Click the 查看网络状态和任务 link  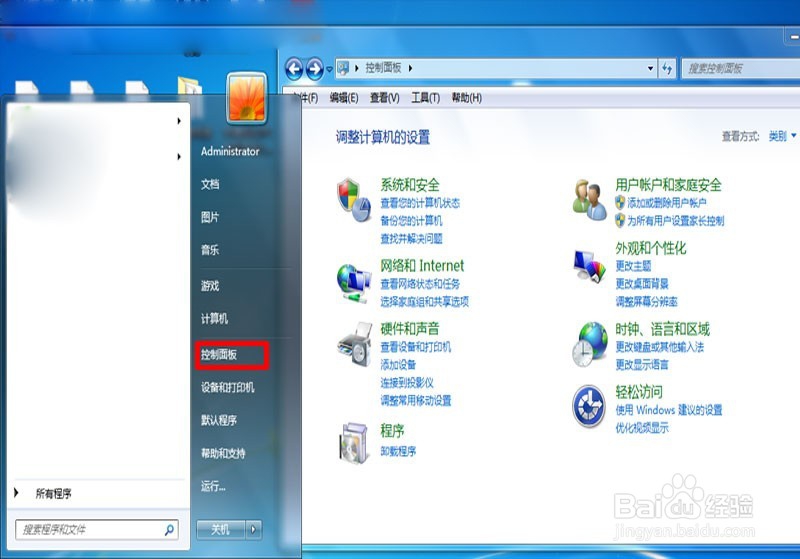click(420, 284)
